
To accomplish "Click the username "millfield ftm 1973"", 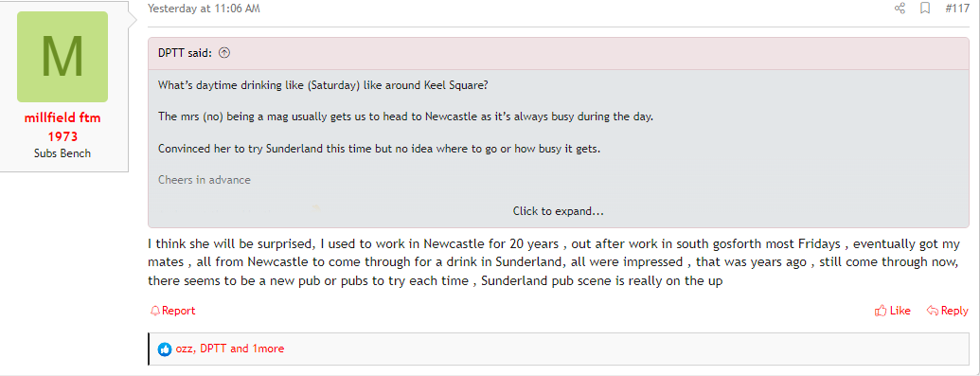I will pyautogui.click(x=62, y=127).
